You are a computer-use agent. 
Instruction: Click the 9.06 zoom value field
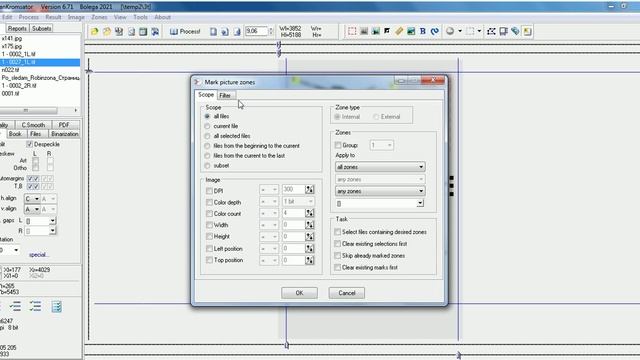[256, 31]
